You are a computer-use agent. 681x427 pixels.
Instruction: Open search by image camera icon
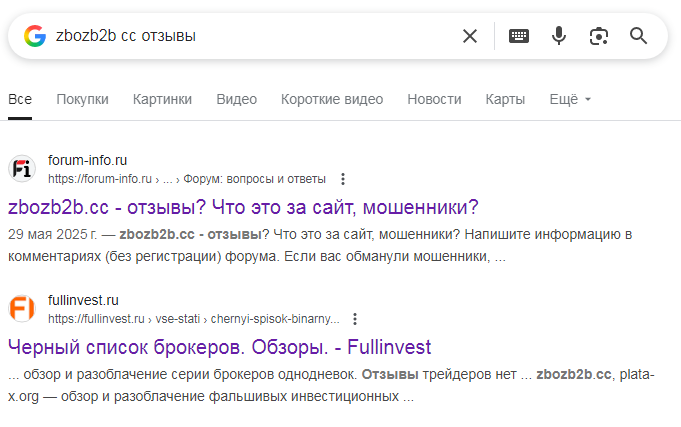(599, 36)
